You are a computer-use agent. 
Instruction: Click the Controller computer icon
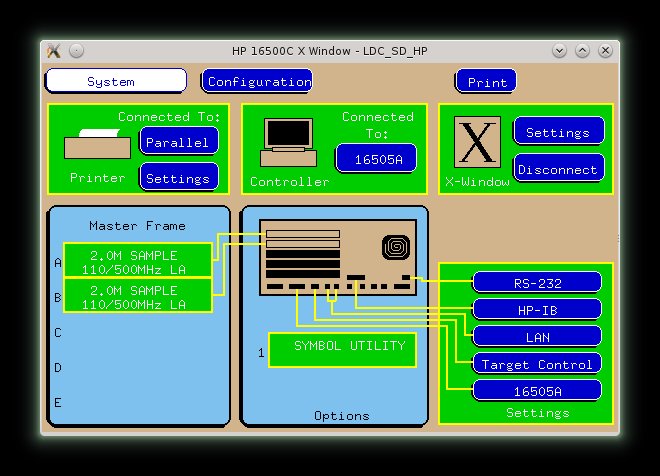point(288,142)
